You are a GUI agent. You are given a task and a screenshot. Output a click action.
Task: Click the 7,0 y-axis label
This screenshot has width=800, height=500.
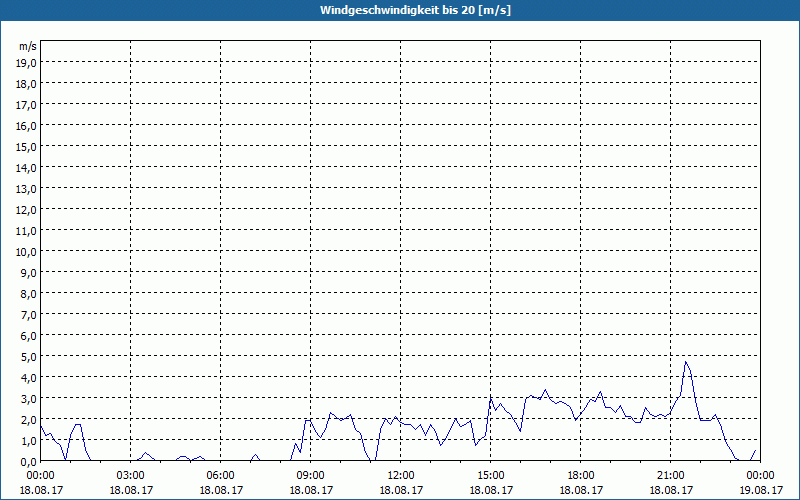27,314
